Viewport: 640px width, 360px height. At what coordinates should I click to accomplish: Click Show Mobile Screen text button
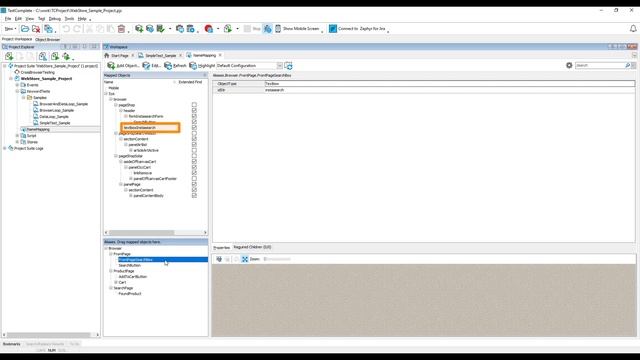click(x=300, y=29)
